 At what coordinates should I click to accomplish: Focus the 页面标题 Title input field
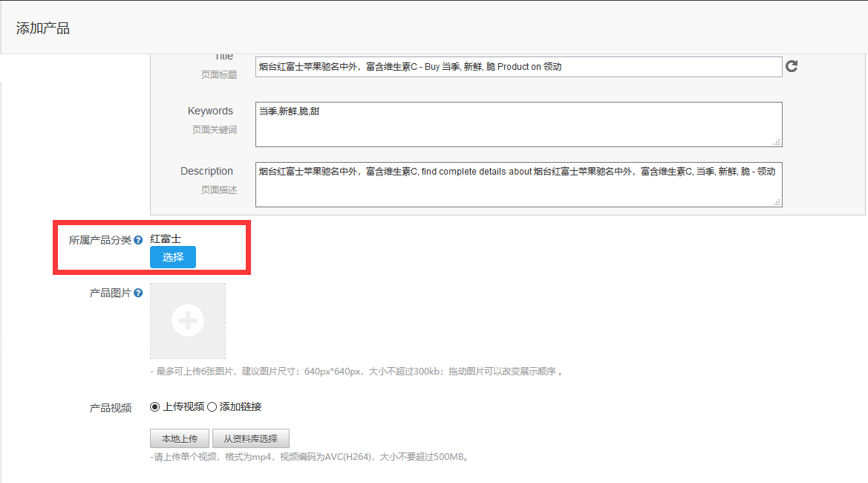tap(518, 67)
